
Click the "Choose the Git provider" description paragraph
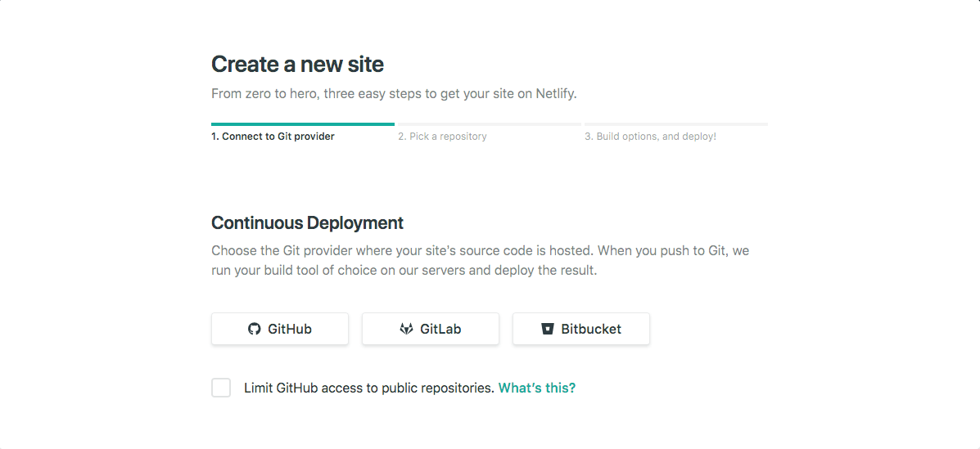[480, 260]
